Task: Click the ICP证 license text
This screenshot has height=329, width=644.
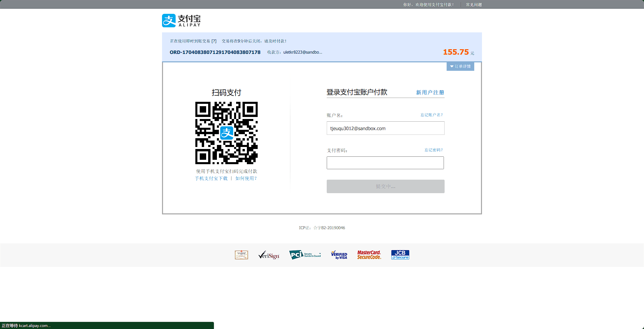Action: pyautogui.click(x=322, y=228)
